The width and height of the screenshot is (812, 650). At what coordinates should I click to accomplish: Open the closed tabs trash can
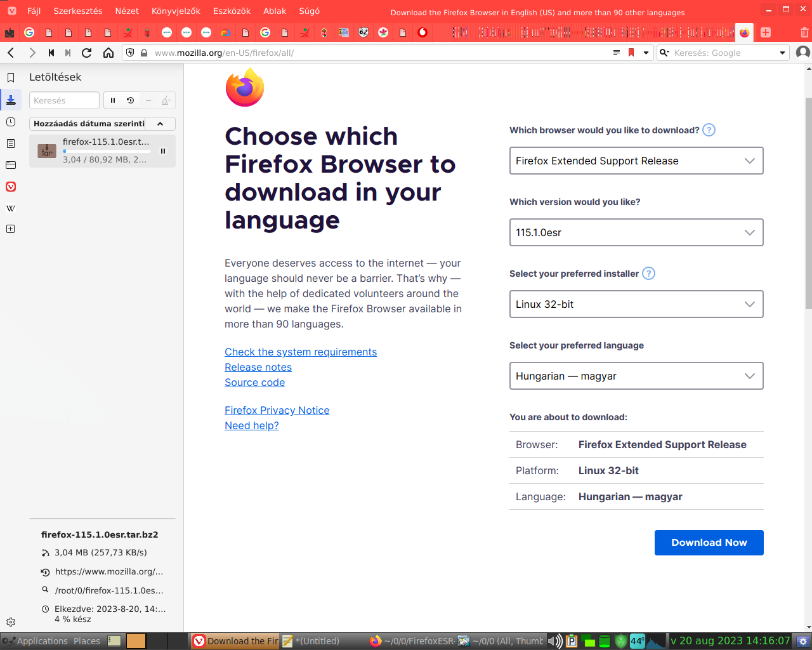click(x=804, y=32)
